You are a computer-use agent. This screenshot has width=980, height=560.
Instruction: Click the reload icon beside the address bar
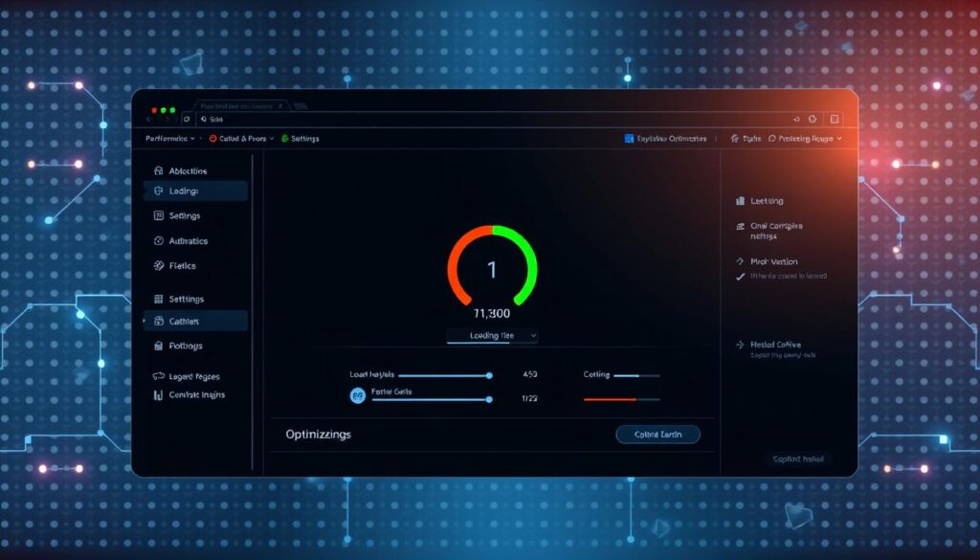click(186, 119)
